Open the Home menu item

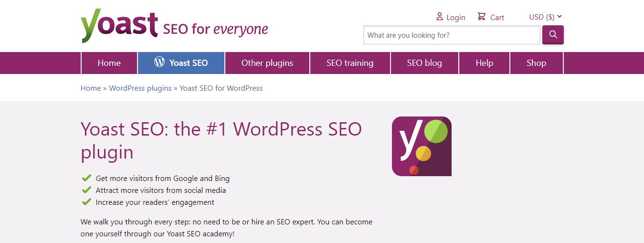(x=109, y=63)
